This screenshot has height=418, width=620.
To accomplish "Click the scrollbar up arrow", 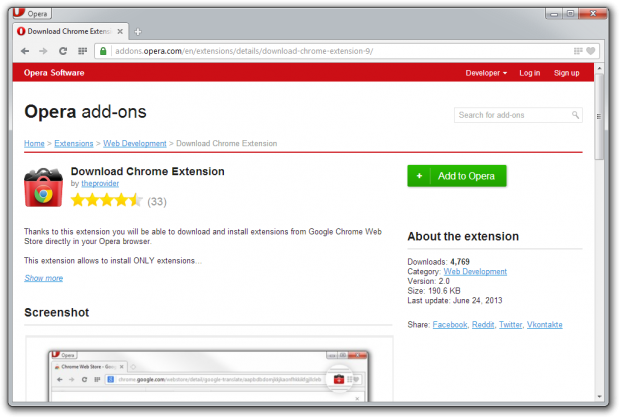I will coord(599,68).
